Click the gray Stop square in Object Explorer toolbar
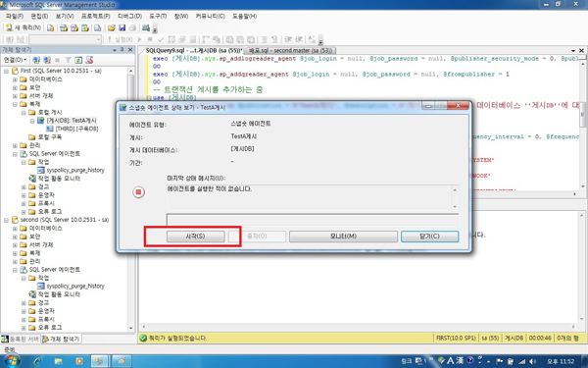This screenshot has width=588, height=368. coord(58,60)
